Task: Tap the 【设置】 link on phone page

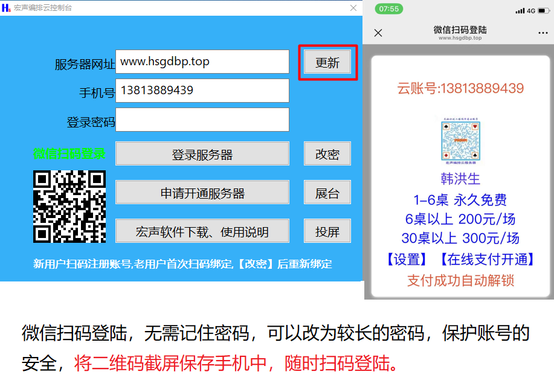Action: click(407, 259)
